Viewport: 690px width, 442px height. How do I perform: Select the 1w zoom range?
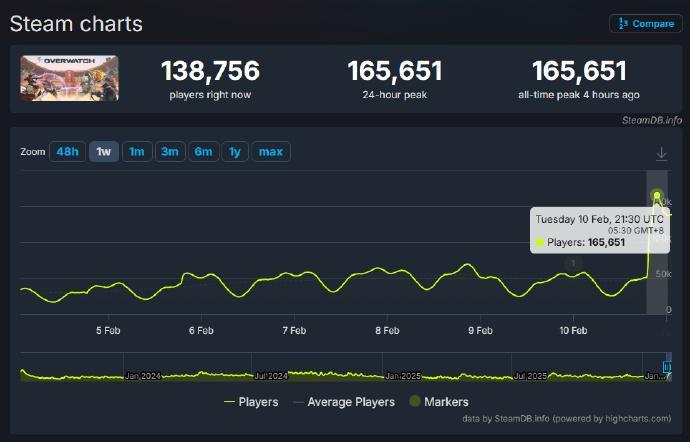(x=104, y=152)
